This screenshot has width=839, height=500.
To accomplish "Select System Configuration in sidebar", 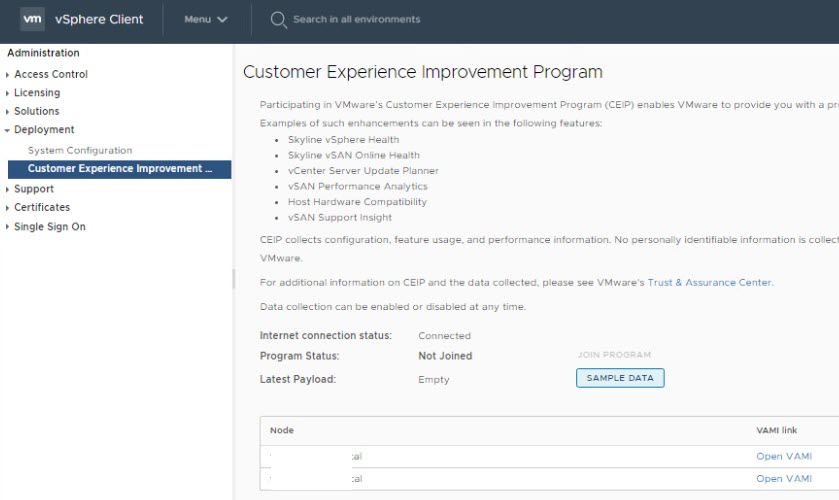I will [80, 150].
